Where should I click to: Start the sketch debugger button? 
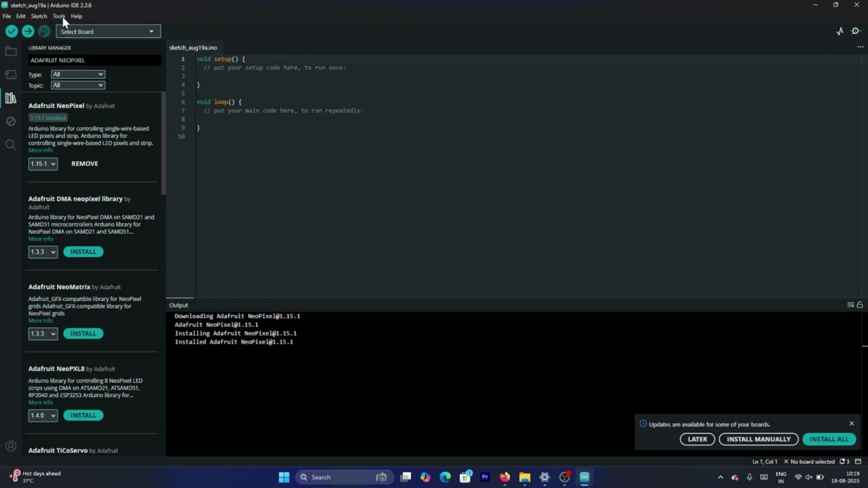[44, 31]
